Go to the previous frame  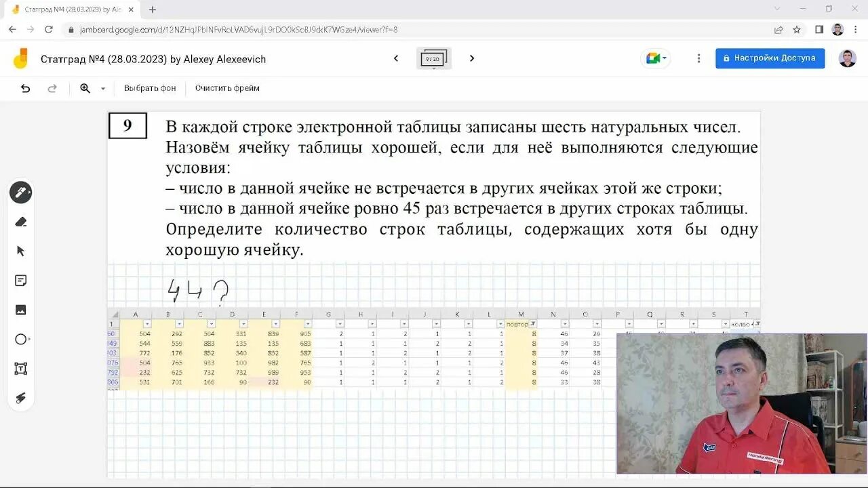tap(396, 58)
